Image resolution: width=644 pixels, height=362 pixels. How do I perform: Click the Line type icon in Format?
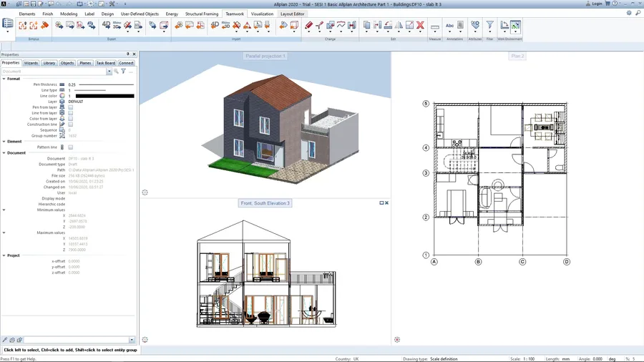(x=62, y=90)
